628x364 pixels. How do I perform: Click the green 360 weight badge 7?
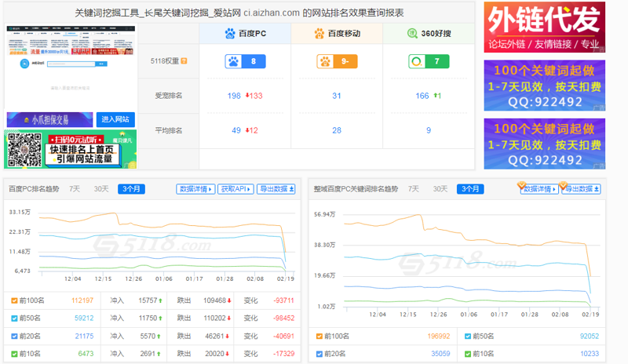click(x=429, y=61)
